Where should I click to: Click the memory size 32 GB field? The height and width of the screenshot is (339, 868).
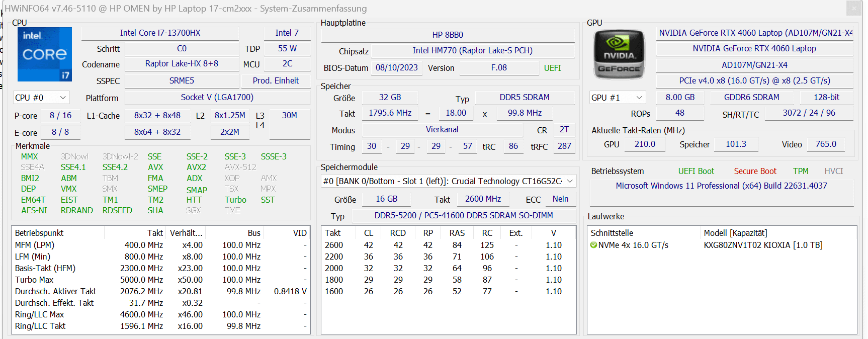pyautogui.click(x=390, y=97)
